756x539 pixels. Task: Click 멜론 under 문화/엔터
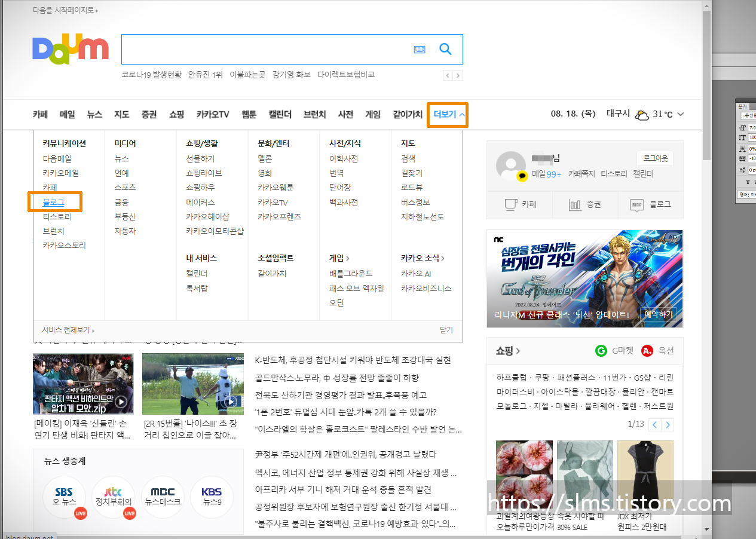pos(265,159)
